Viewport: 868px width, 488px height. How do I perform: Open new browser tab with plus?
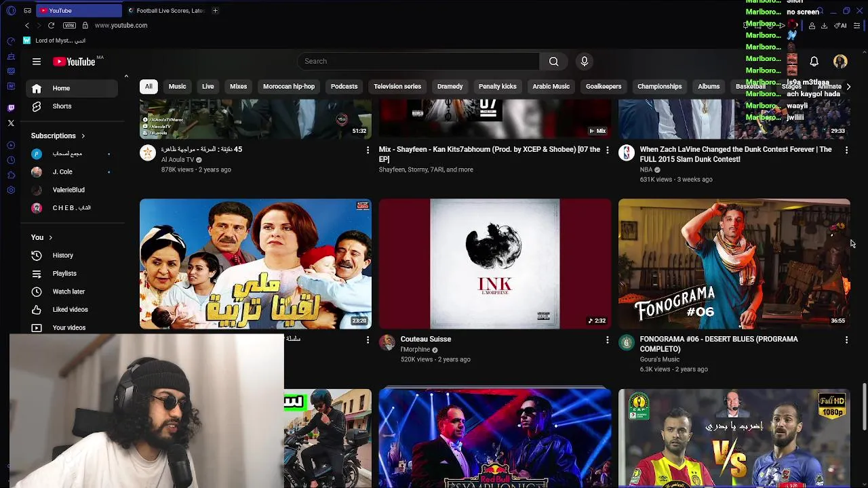click(215, 11)
